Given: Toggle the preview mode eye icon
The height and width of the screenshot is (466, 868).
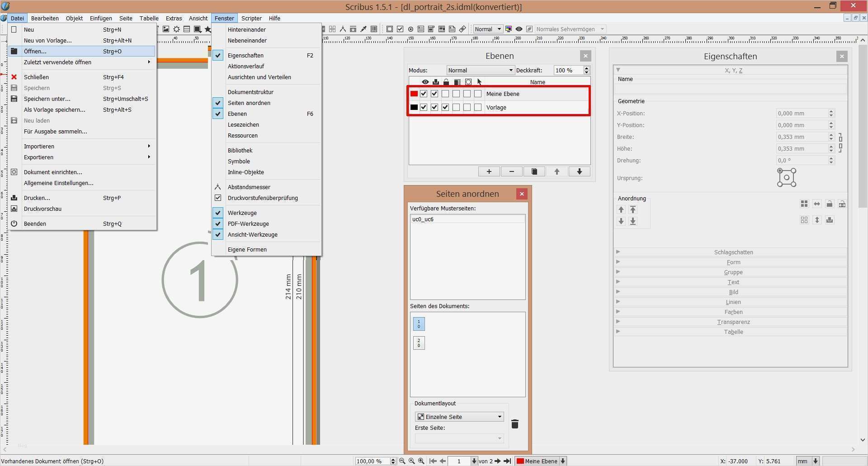Looking at the screenshot, I should [x=519, y=29].
